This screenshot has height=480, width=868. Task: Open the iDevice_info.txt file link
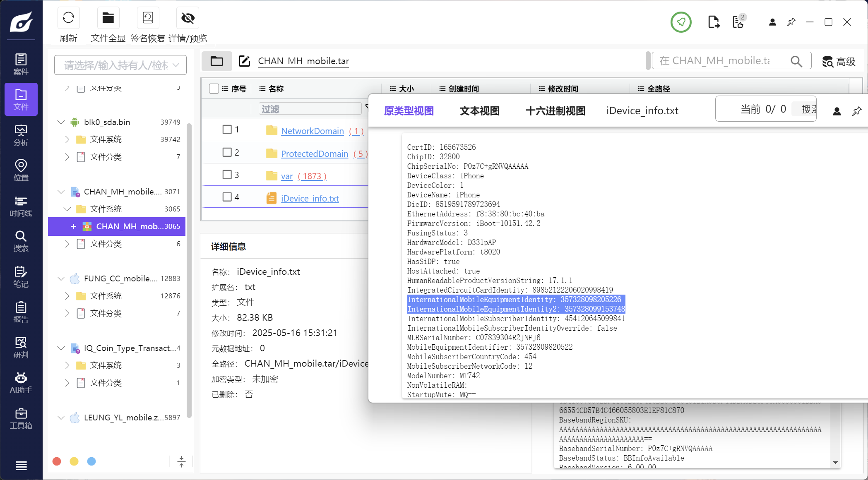(x=310, y=198)
